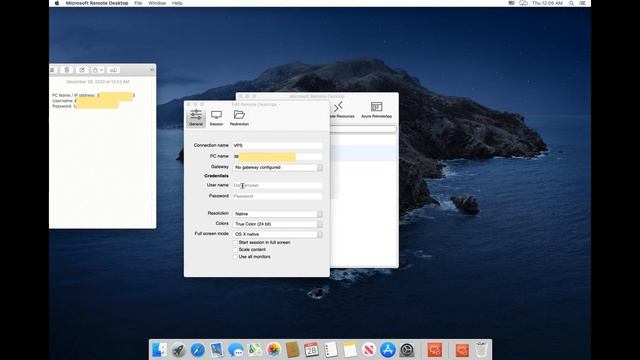The width and height of the screenshot is (640, 360).
Task: Open News from the Dock
Action: tap(369, 350)
